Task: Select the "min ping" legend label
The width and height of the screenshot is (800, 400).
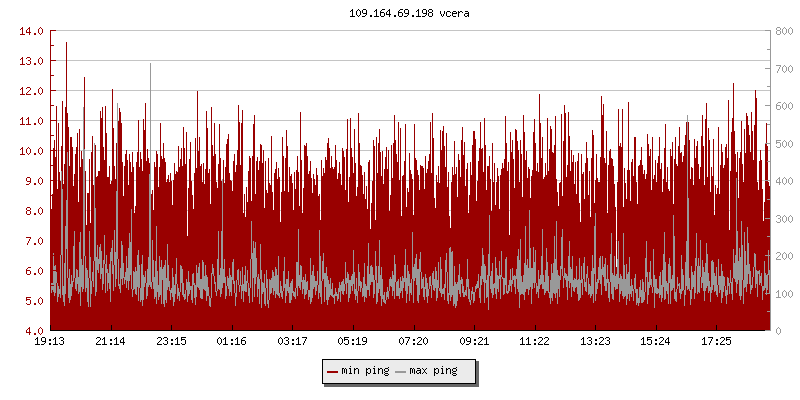Action: click(x=363, y=372)
